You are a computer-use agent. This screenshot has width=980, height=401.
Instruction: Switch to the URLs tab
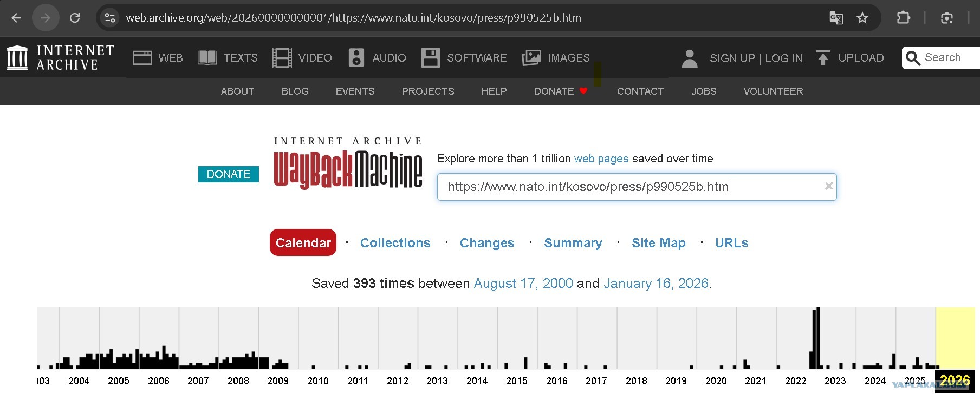pos(732,243)
